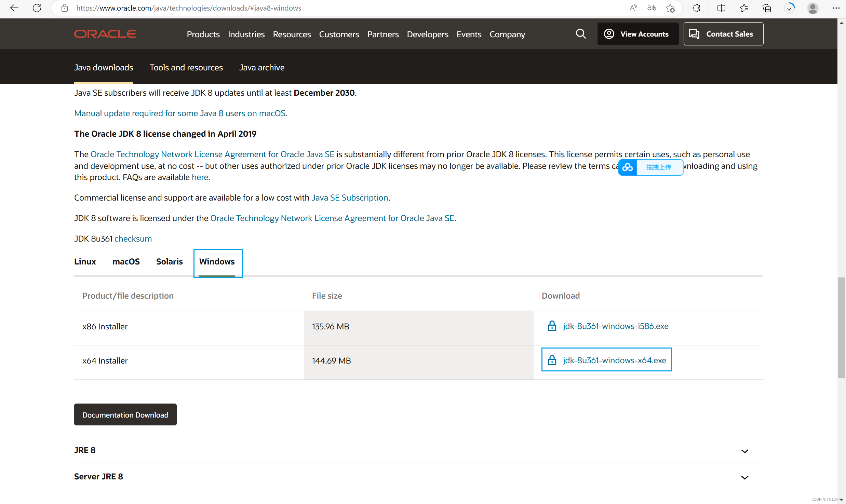The image size is (846, 504).
Task: Open Oracle site search
Action: pyautogui.click(x=581, y=34)
